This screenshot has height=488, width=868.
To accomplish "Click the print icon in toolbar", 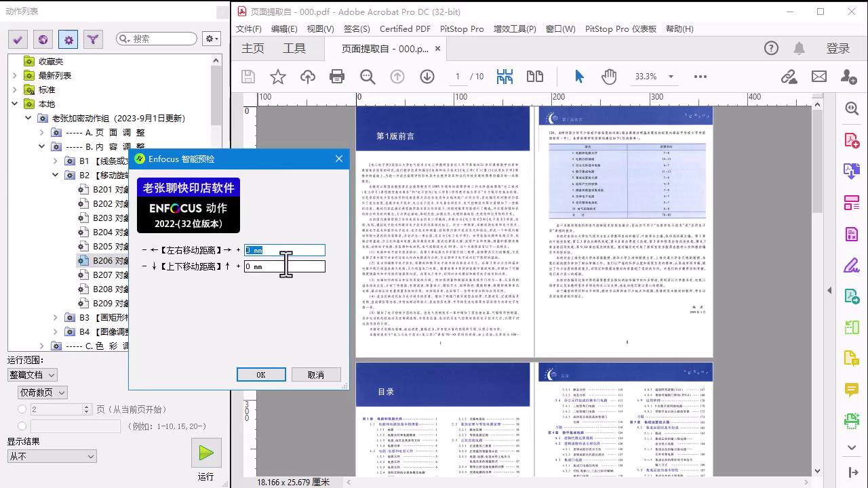I will pos(337,77).
